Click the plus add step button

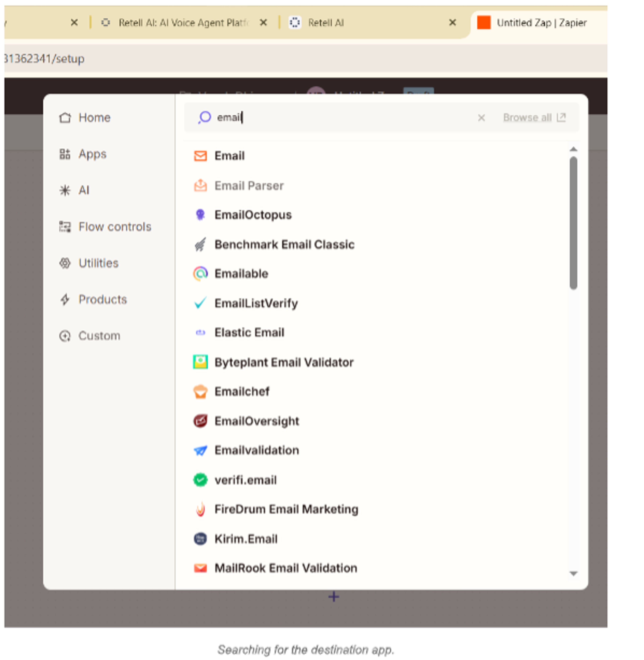pos(334,597)
